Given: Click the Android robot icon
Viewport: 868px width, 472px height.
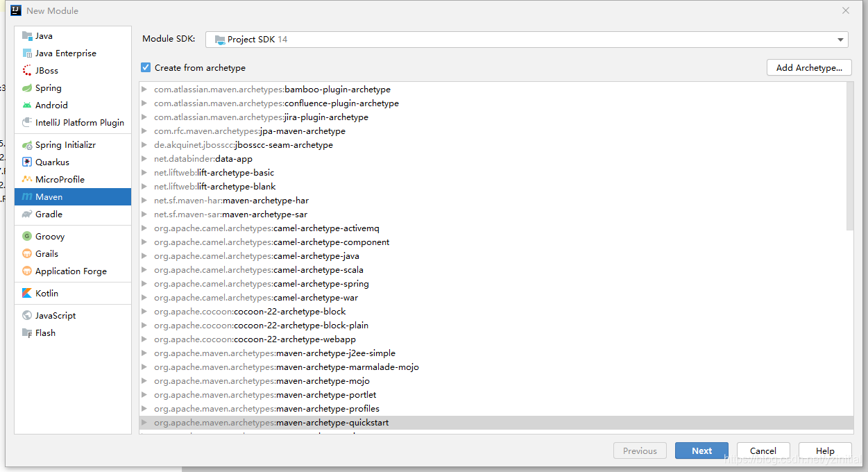Looking at the screenshot, I should point(27,106).
